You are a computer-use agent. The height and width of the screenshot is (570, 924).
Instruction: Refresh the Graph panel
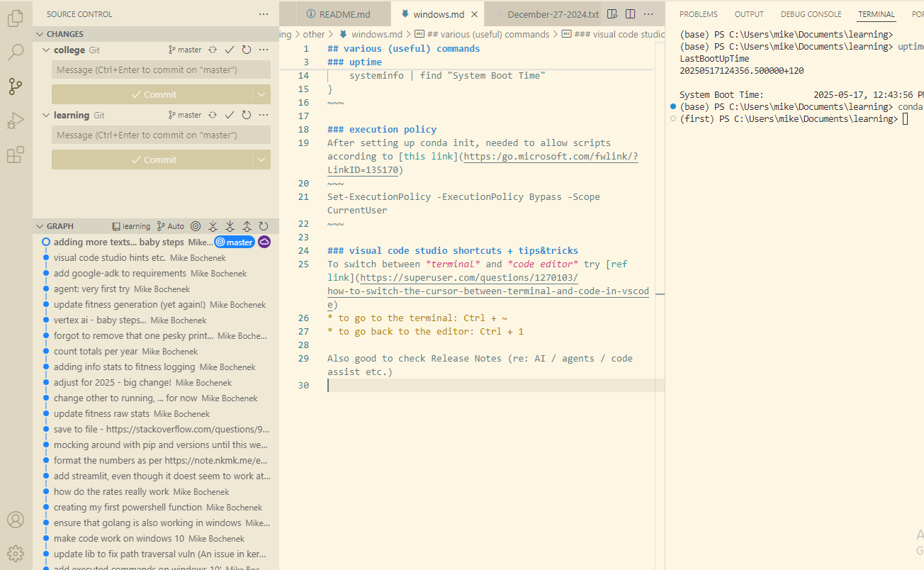[264, 225]
